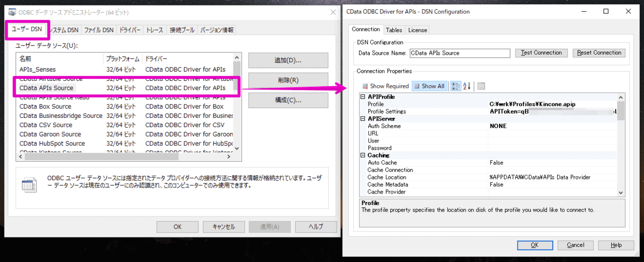
Task: Open the License tab
Action: tap(418, 30)
